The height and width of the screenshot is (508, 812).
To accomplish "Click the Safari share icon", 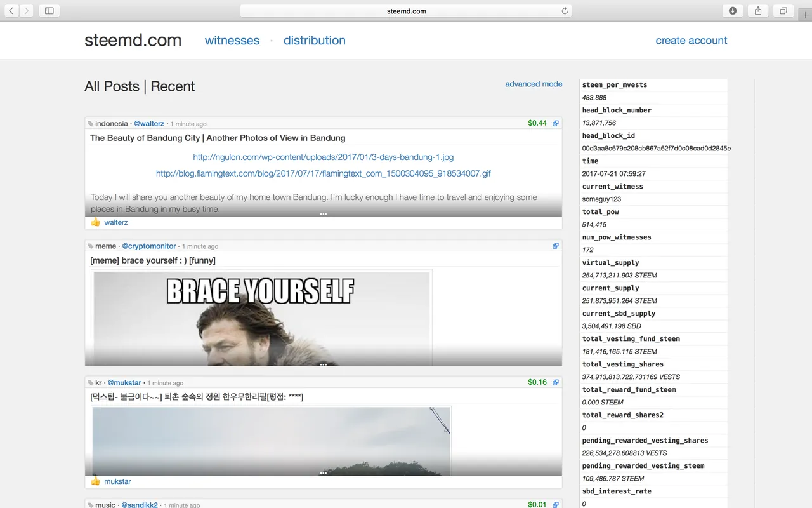I will [x=758, y=10].
